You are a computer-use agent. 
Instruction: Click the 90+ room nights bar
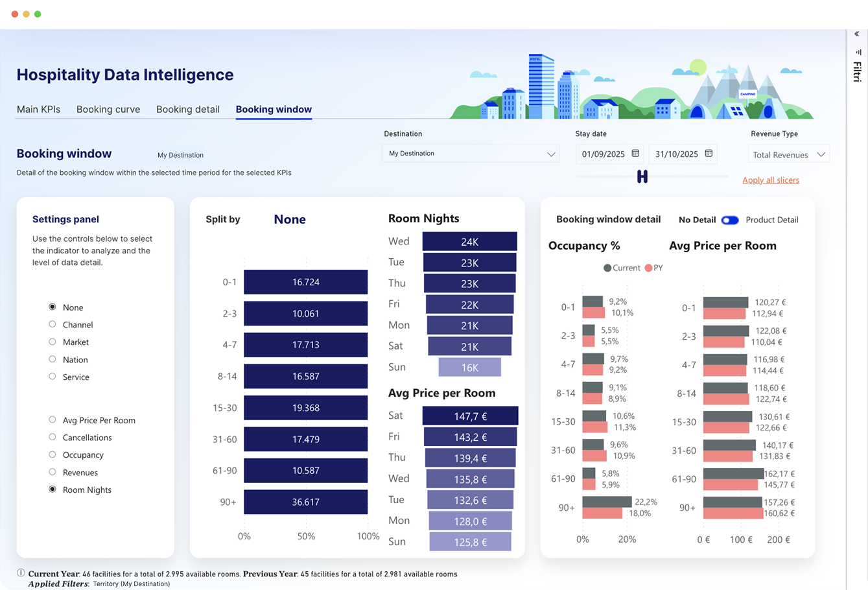pyautogui.click(x=305, y=502)
